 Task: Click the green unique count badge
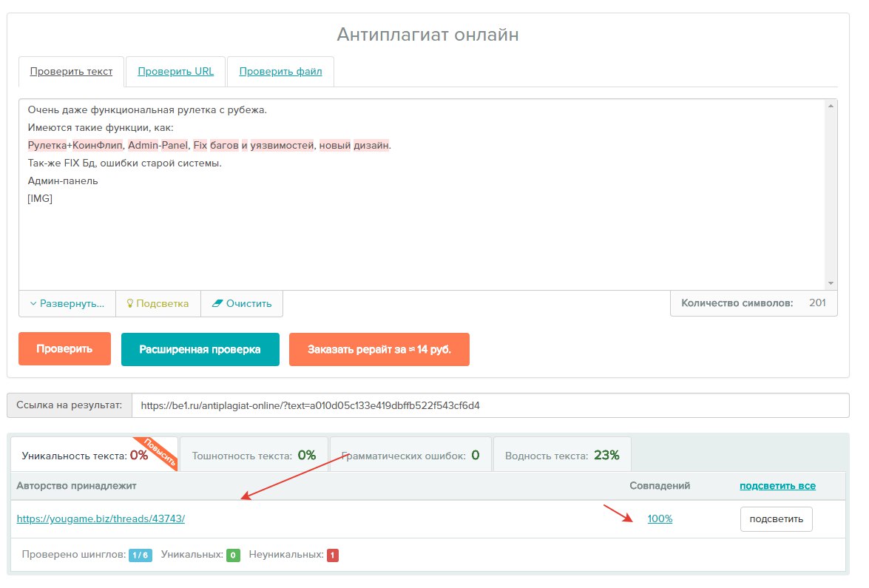233,555
